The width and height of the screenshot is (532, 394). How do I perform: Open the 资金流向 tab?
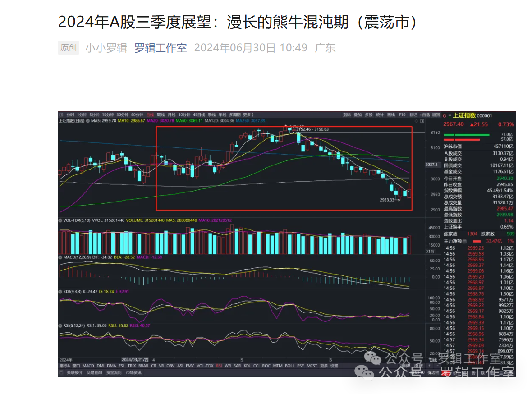[x=114, y=373]
